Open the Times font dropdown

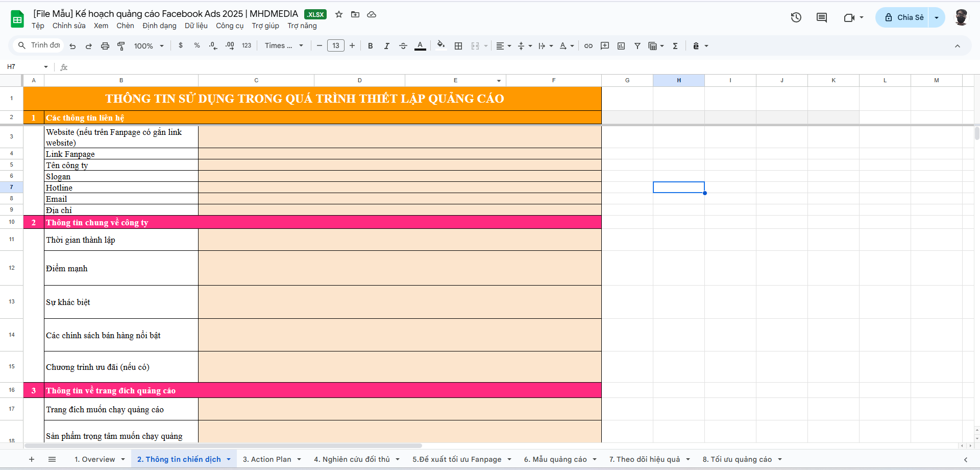(284, 46)
